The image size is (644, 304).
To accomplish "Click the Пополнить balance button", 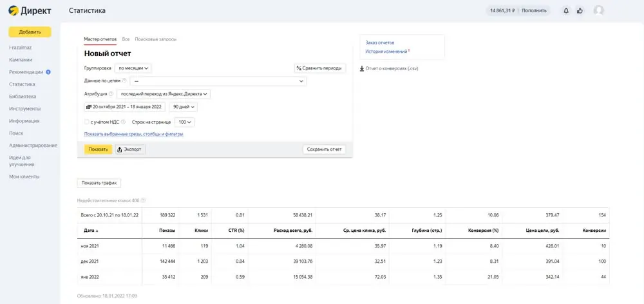I will [534, 11].
